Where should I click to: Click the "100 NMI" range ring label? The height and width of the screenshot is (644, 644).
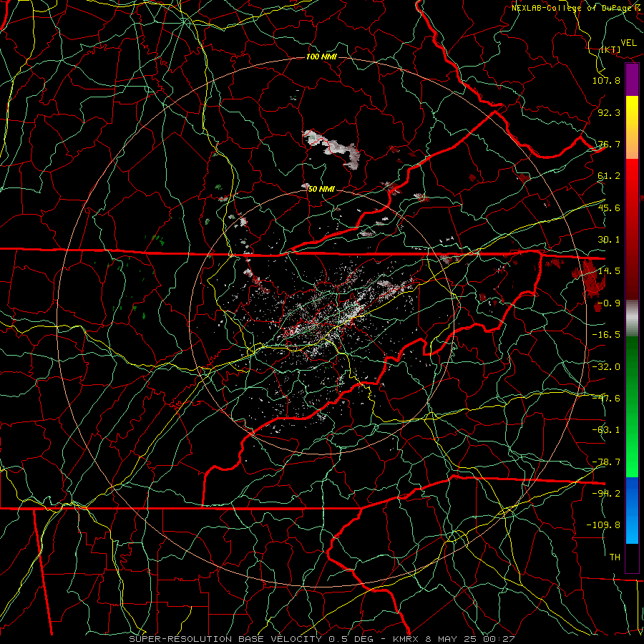click(321, 57)
